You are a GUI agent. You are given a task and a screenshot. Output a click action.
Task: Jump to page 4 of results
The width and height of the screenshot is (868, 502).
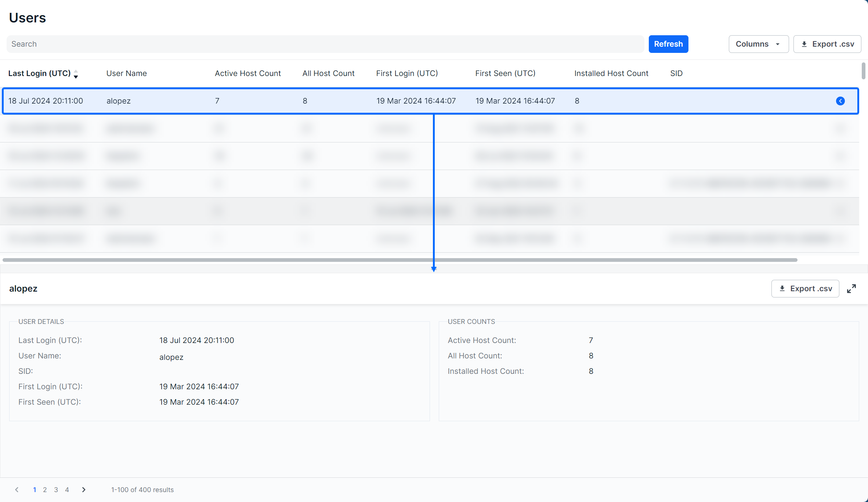click(67, 490)
